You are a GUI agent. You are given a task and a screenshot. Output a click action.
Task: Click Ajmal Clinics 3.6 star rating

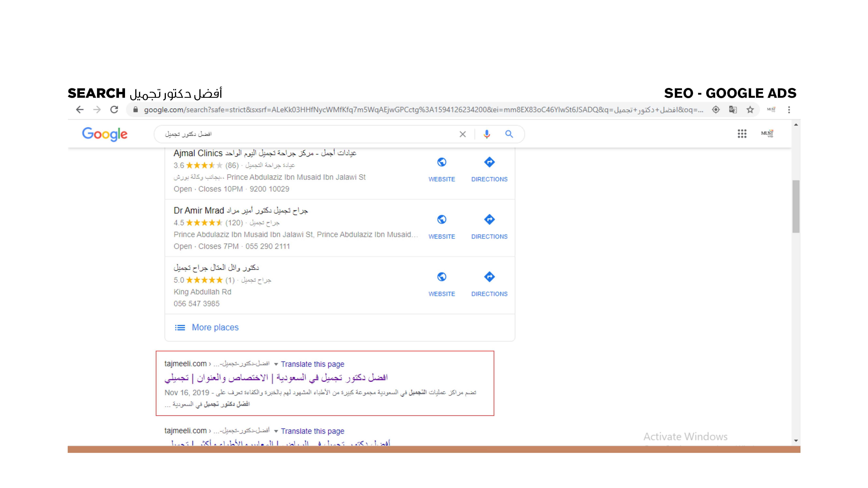(x=204, y=165)
